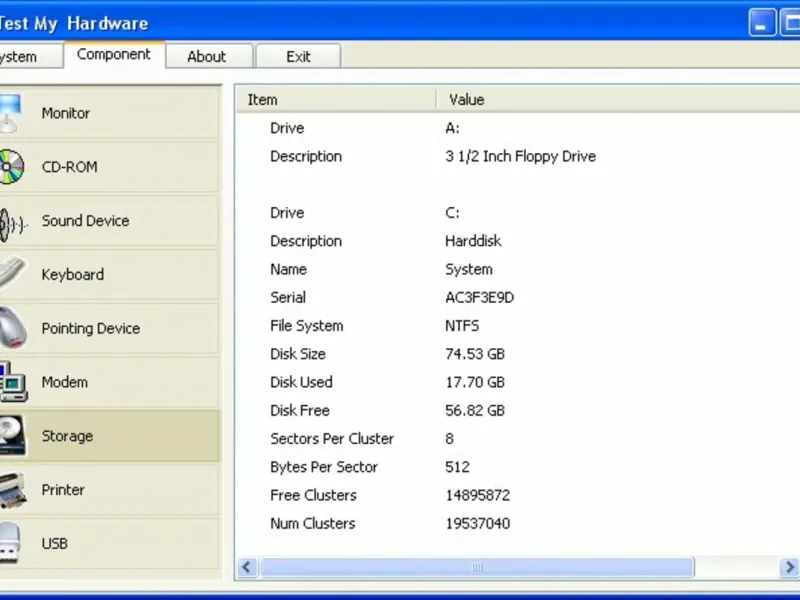Select the Component tab
Image resolution: width=800 pixels, height=600 pixels.
(x=114, y=55)
